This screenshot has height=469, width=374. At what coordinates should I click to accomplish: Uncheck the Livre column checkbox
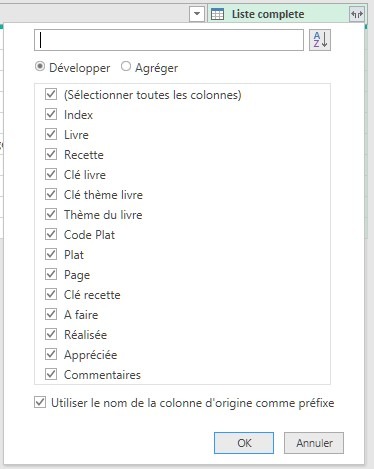coord(51,134)
